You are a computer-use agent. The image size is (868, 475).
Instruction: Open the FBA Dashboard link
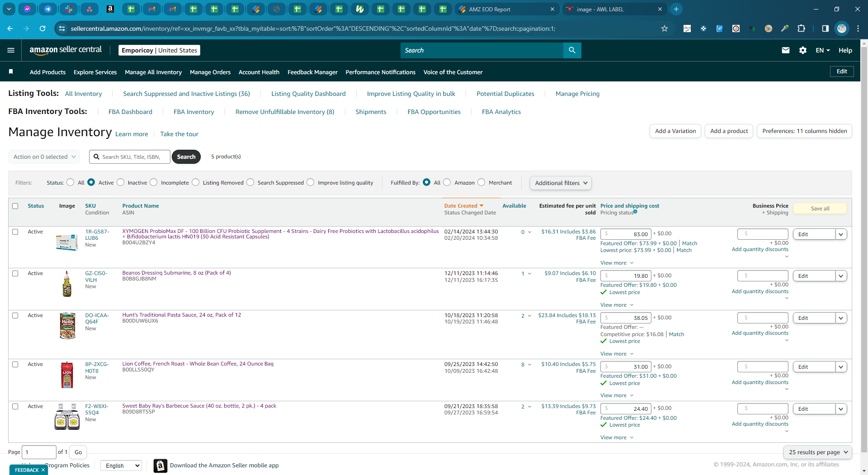pyautogui.click(x=130, y=112)
